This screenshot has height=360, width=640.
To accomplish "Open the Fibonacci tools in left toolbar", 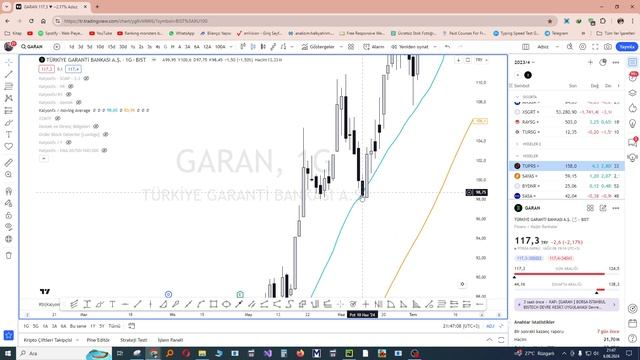I will (x=9, y=86).
